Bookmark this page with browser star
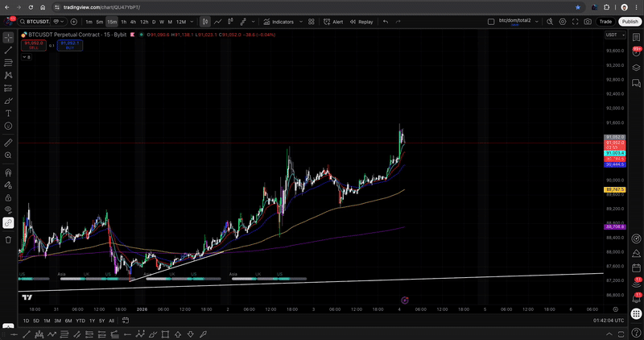644x340 pixels. click(577, 7)
